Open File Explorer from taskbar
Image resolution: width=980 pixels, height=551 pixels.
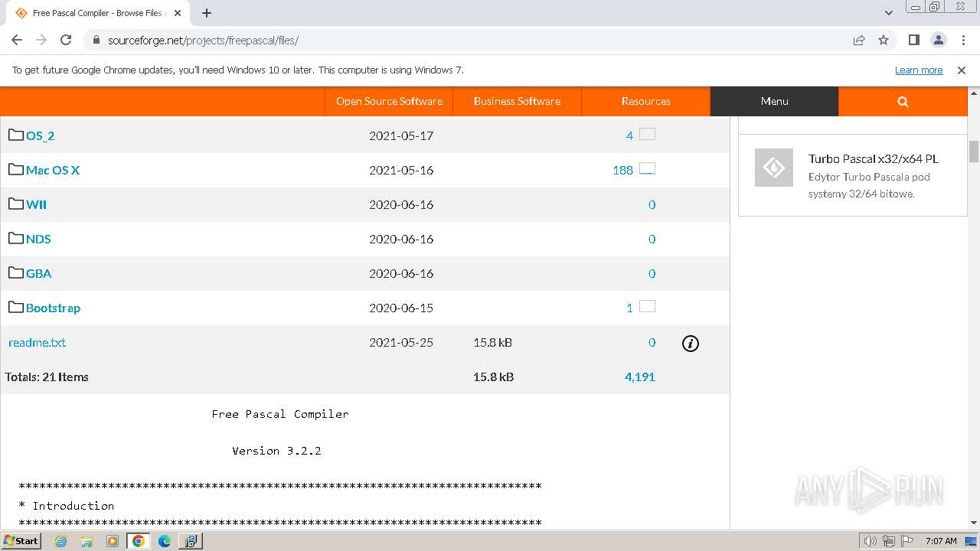click(87, 541)
